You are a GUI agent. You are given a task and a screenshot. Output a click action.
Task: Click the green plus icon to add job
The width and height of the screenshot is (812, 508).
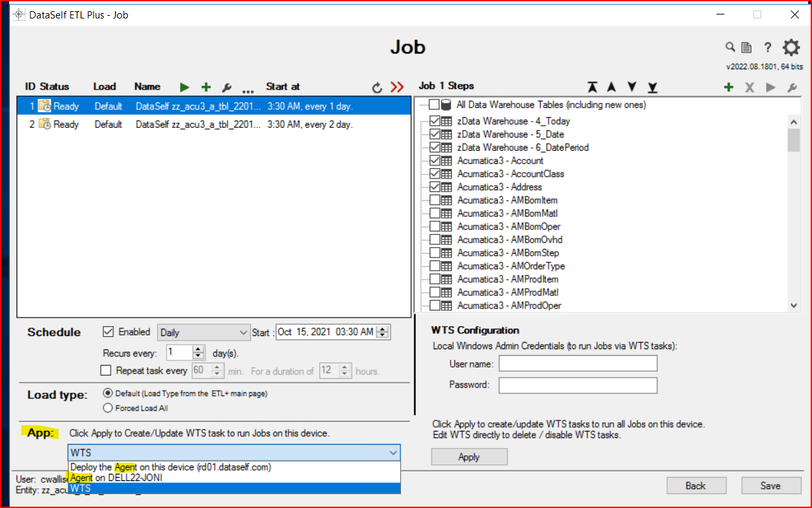(205, 87)
